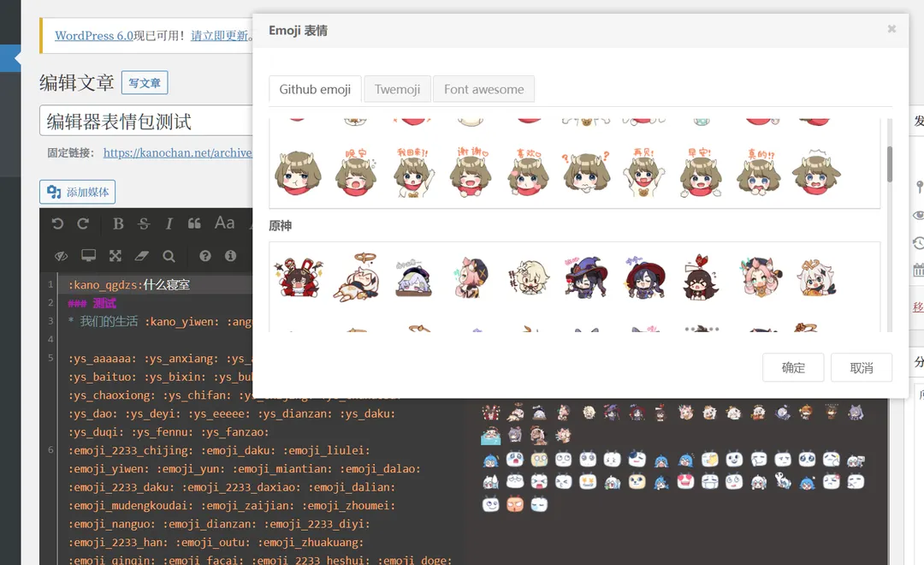Open the editor info icon
This screenshot has width=924, height=565.
[230, 255]
